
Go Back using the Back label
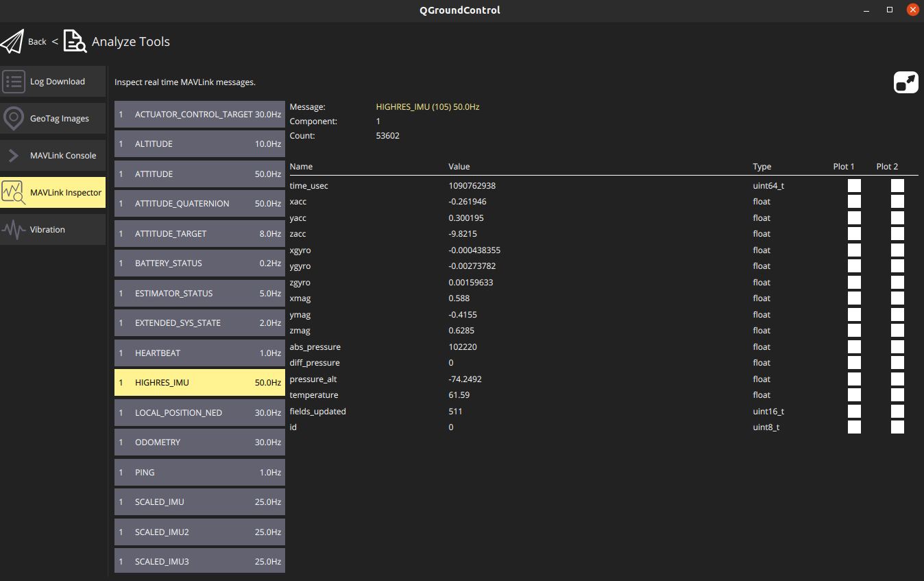click(37, 42)
